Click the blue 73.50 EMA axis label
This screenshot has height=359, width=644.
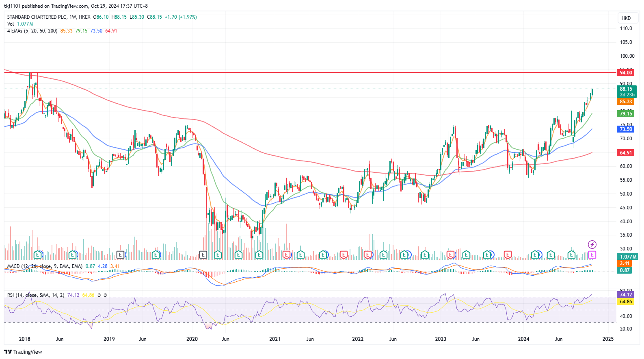(626, 129)
